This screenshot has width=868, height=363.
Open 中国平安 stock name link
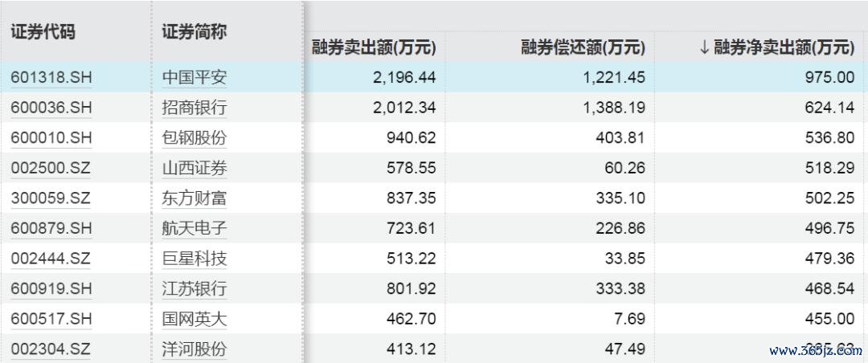coord(194,77)
